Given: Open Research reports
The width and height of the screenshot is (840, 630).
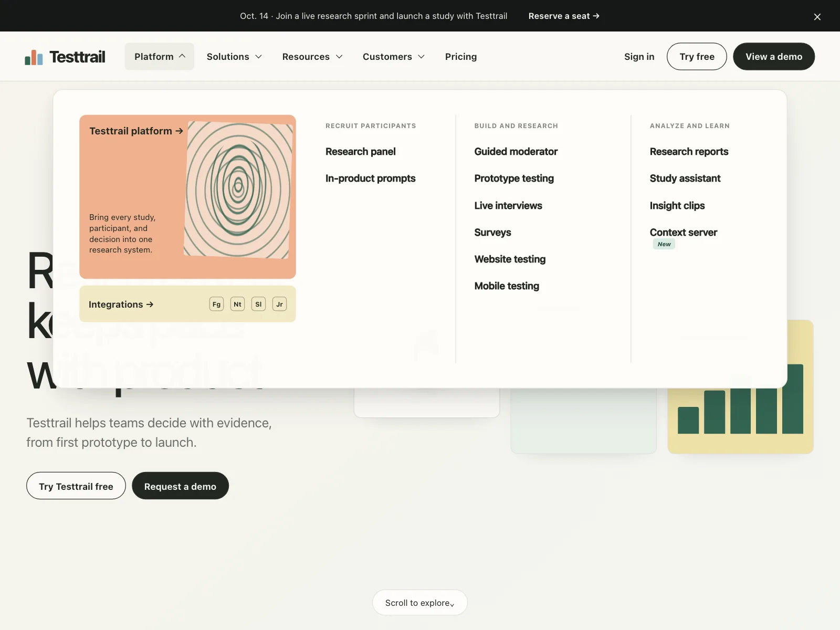Looking at the screenshot, I should 689,152.
